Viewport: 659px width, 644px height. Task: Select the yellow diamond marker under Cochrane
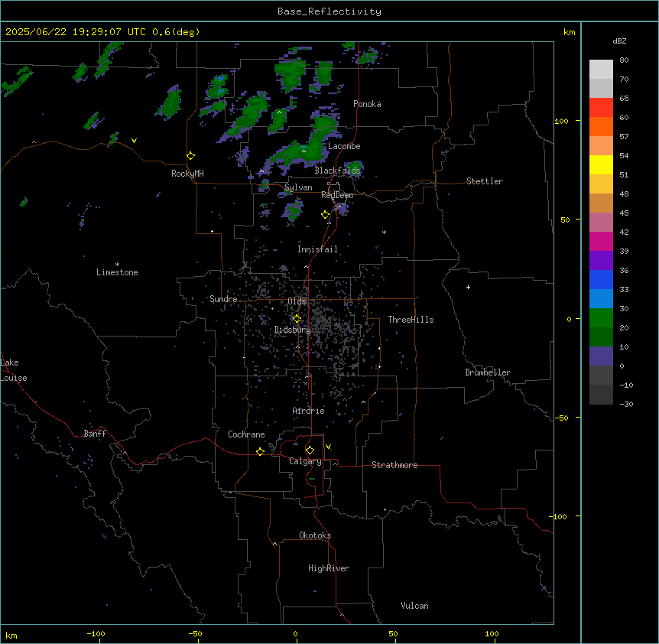[x=260, y=451]
